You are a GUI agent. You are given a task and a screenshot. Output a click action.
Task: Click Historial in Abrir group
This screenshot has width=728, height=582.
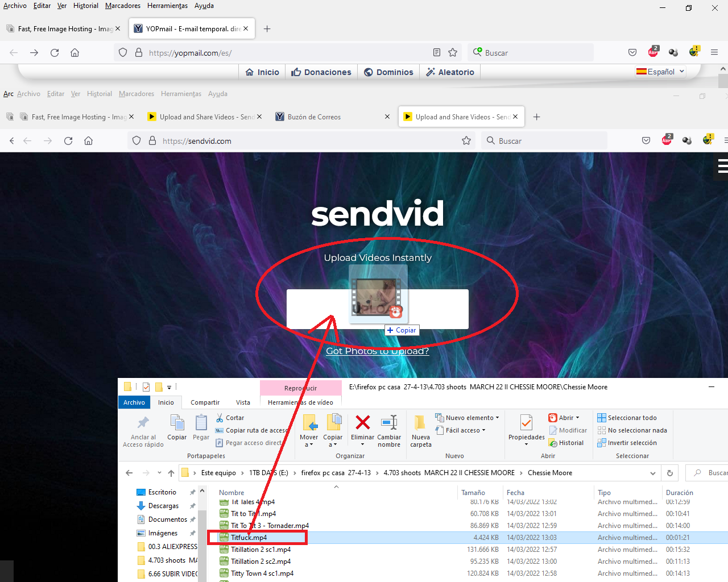pyautogui.click(x=566, y=443)
